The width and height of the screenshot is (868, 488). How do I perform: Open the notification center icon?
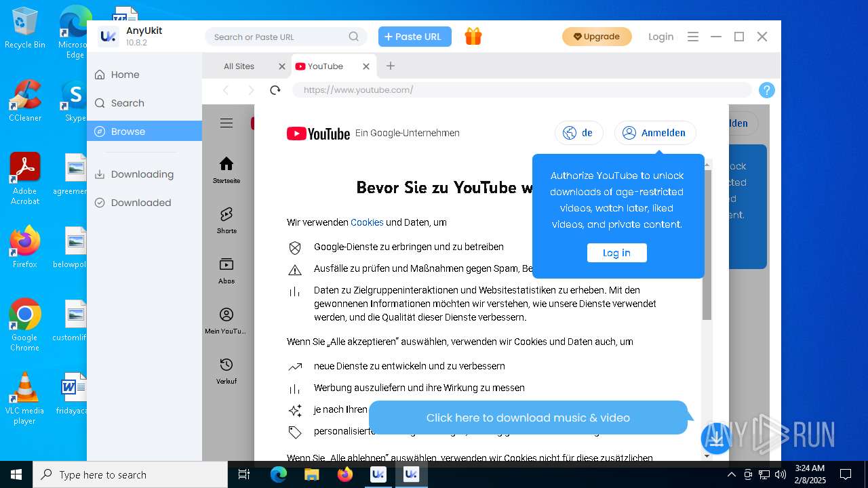pos(846,474)
